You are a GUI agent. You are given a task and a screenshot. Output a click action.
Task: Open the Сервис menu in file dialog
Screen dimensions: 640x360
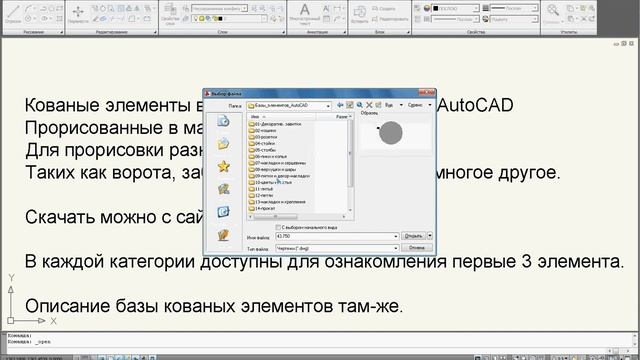tap(419, 105)
